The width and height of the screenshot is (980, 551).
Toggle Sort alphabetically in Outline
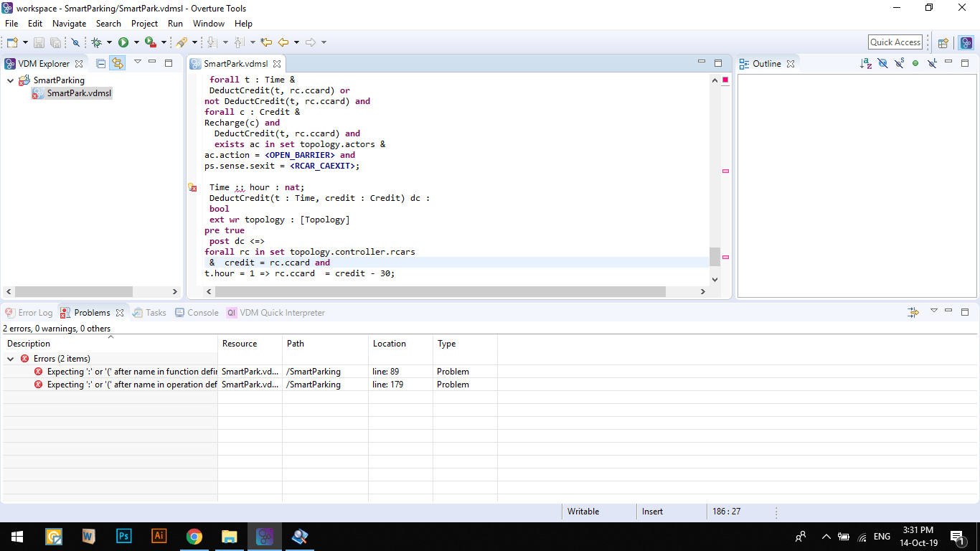click(866, 63)
